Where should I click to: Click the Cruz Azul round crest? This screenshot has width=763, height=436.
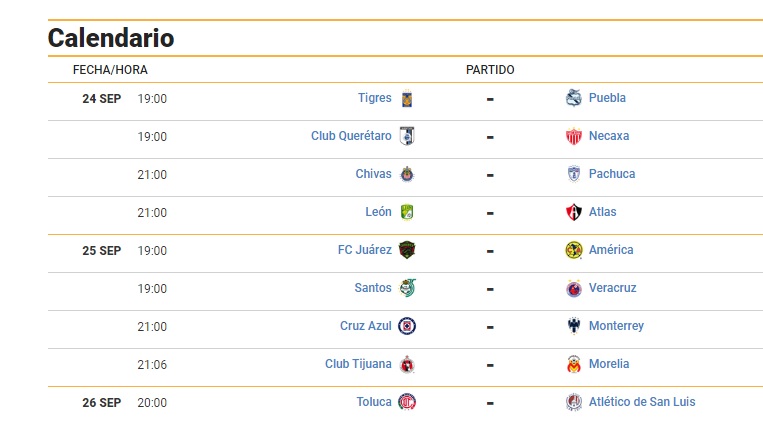[x=407, y=326]
